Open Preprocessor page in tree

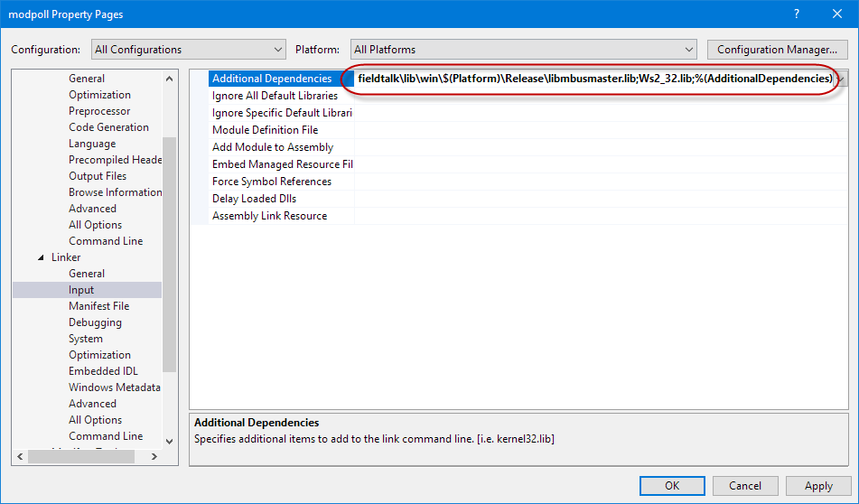click(99, 111)
